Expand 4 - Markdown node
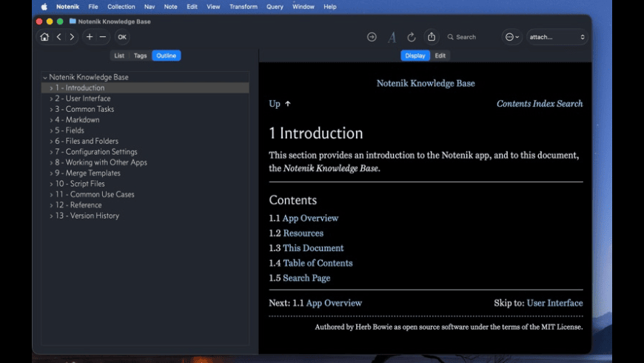This screenshot has height=363, width=644. point(51,120)
